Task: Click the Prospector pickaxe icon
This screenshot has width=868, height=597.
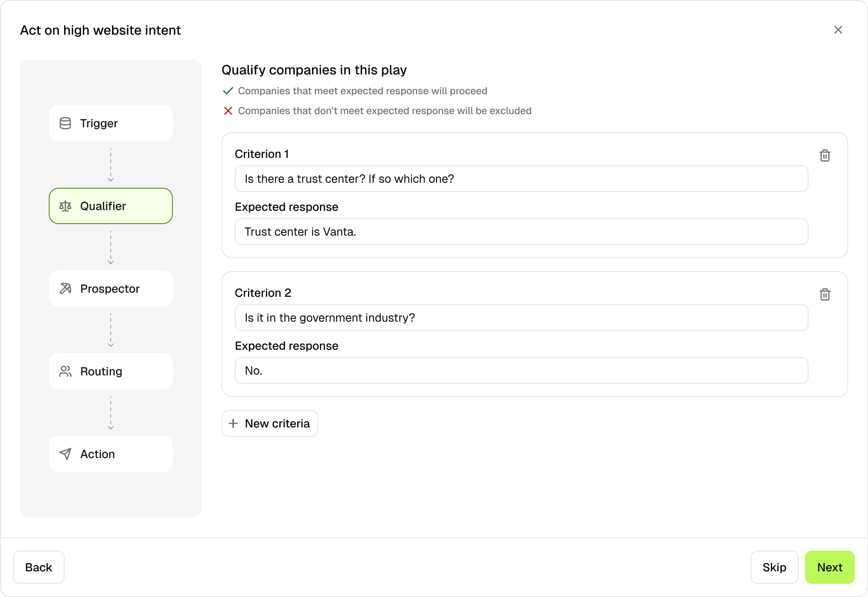Action: click(x=65, y=289)
